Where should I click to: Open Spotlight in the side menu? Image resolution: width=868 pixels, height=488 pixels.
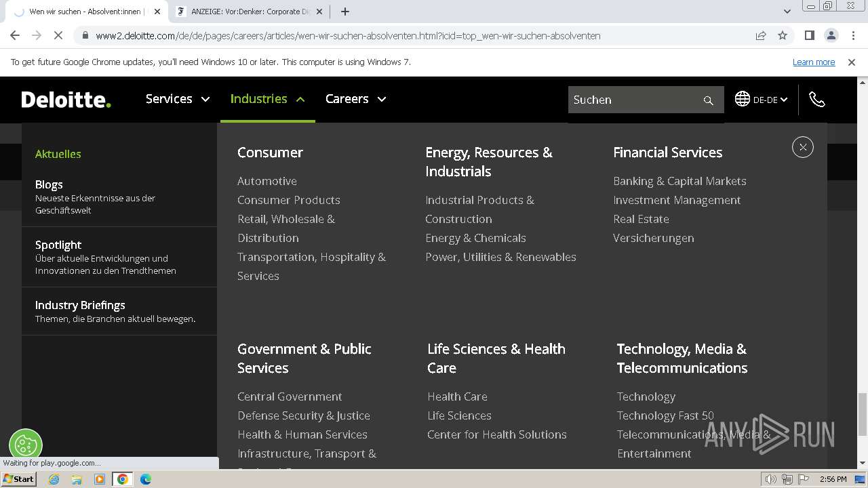[x=58, y=245]
